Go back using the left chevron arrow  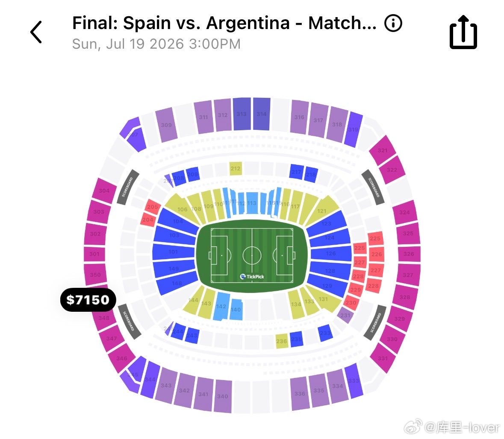tap(36, 32)
